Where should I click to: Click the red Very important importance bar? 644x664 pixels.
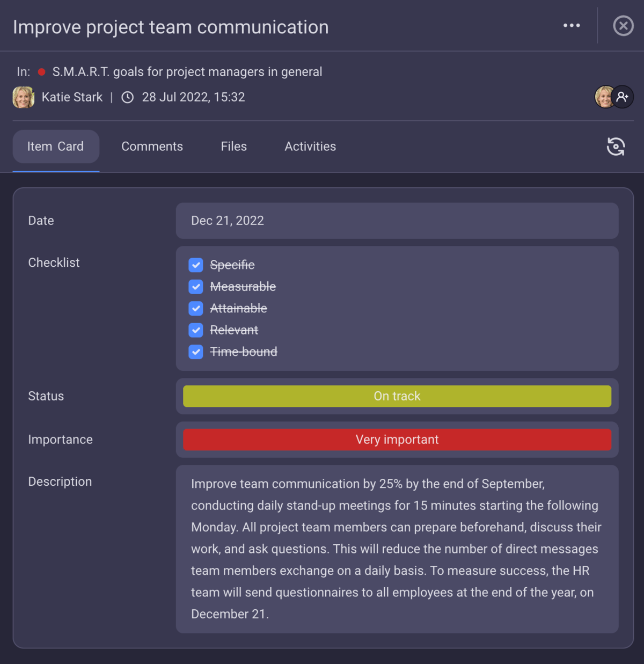(397, 440)
